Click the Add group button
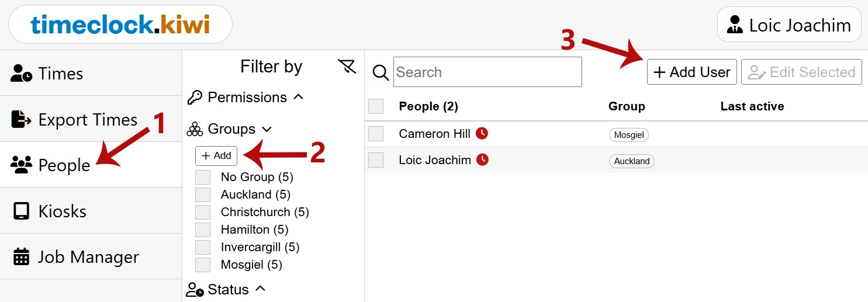This screenshot has width=868, height=302. (x=216, y=156)
